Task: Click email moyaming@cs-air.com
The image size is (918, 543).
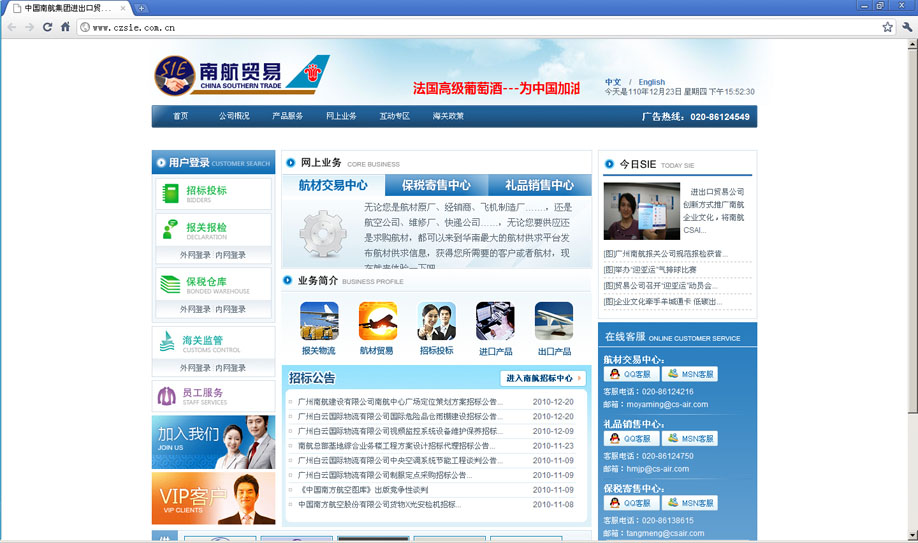Action: pos(667,404)
